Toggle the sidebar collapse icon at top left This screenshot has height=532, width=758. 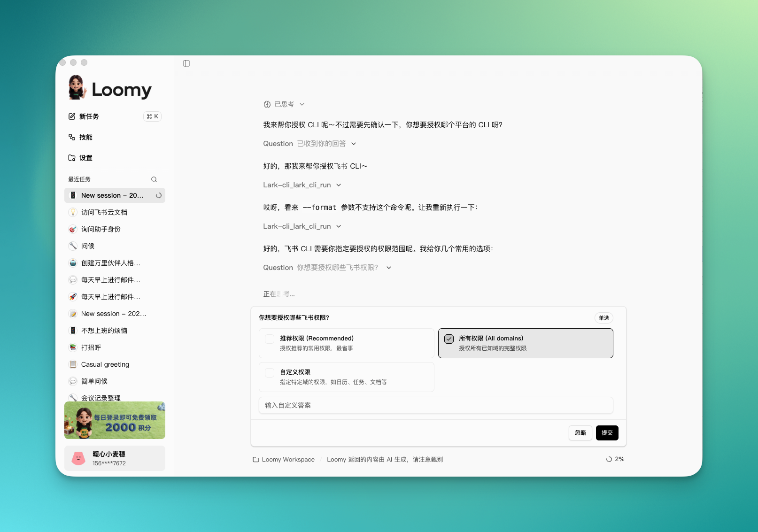(186, 63)
